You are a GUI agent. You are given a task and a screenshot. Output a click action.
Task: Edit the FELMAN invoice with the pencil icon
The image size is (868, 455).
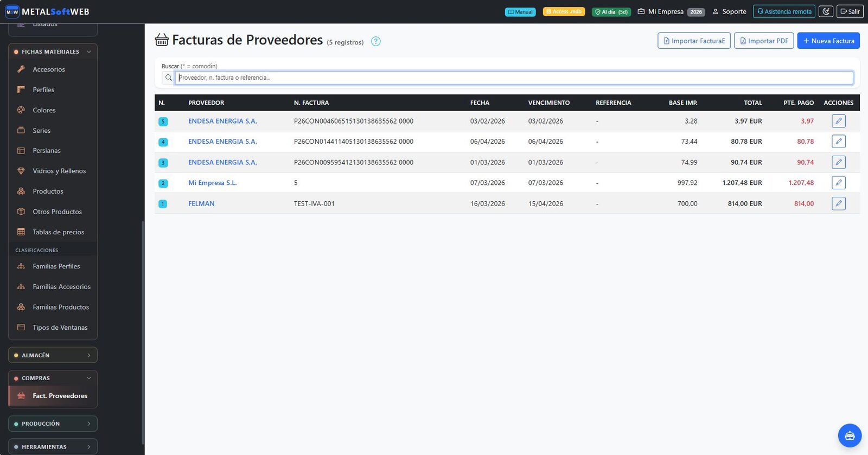point(839,203)
